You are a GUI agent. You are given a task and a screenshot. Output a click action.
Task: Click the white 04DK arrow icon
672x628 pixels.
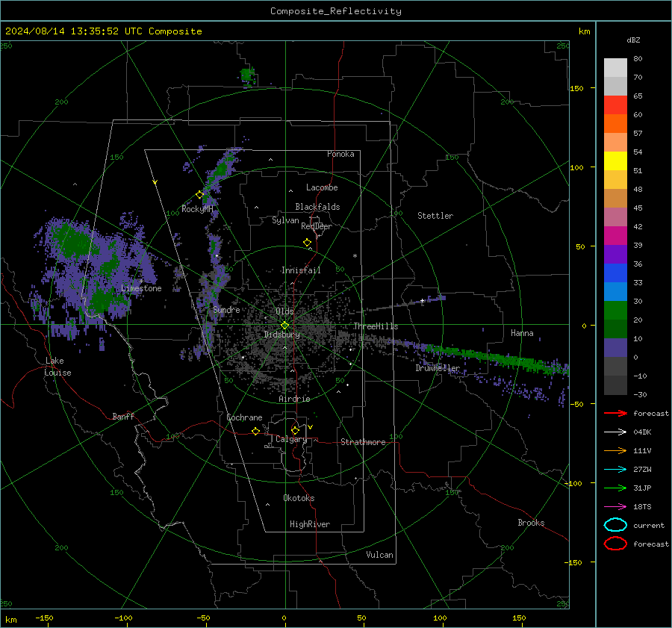click(615, 432)
